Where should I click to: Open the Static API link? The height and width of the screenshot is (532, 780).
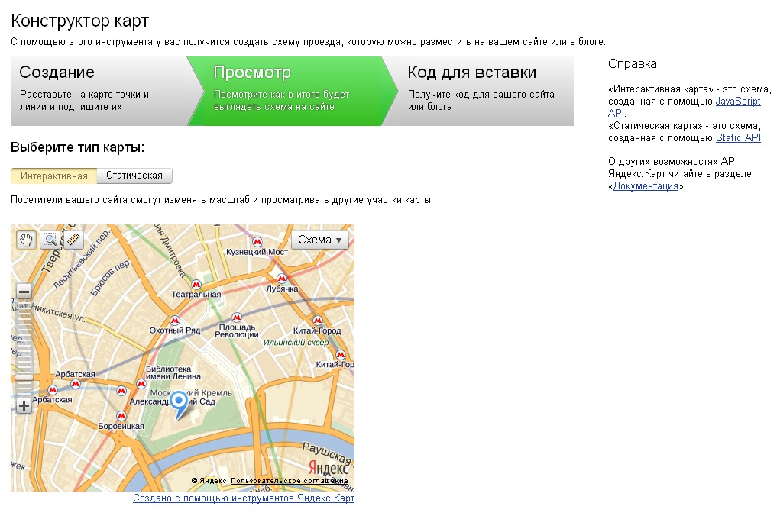click(738, 138)
